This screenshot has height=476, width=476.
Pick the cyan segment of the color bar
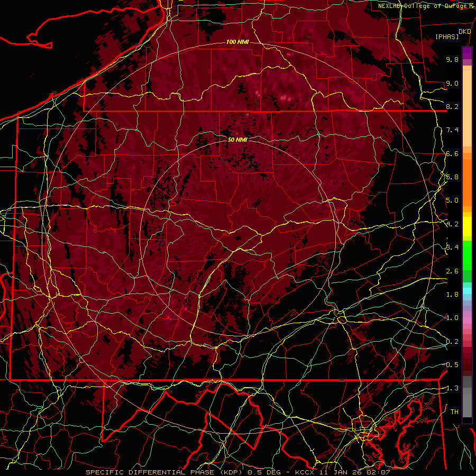467,291
